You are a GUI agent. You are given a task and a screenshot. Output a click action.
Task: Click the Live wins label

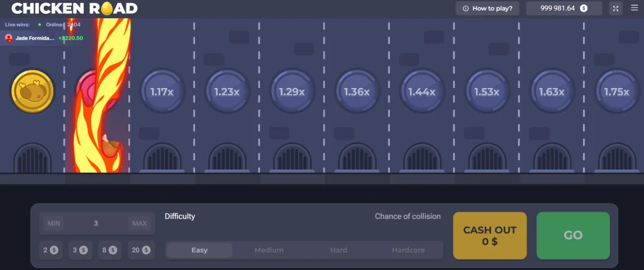coord(17,24)
